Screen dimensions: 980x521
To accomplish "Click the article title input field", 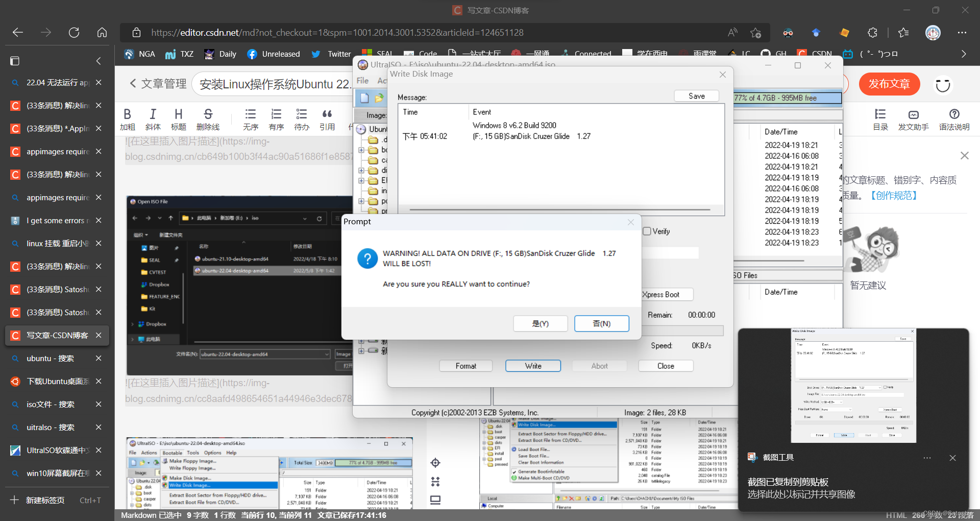I will [x=274, y=84].
